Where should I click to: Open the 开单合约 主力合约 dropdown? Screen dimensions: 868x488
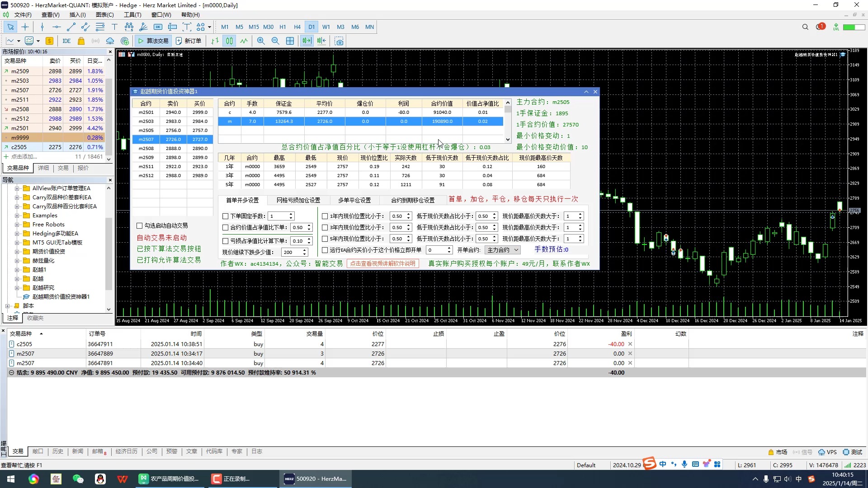pyautogui.click(x=503, y=250)
